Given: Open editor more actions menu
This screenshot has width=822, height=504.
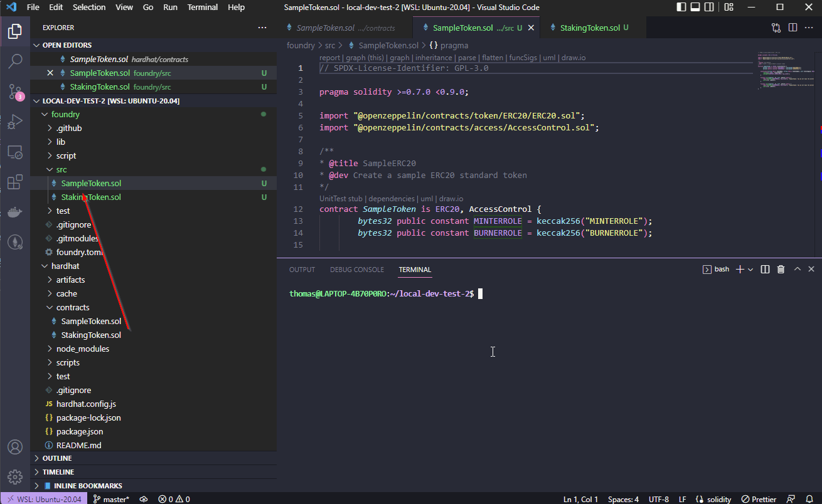Looking at the screenshot, I should coord(809,28).
